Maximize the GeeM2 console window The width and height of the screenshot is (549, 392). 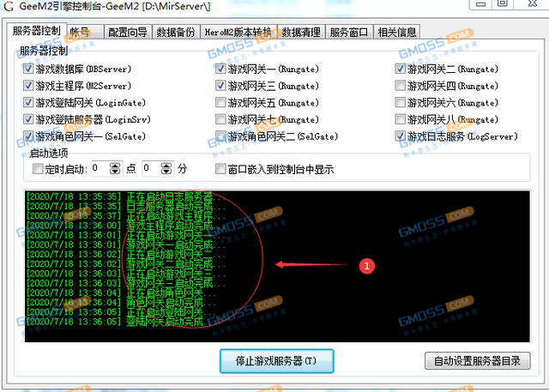(x=503, y=4)
